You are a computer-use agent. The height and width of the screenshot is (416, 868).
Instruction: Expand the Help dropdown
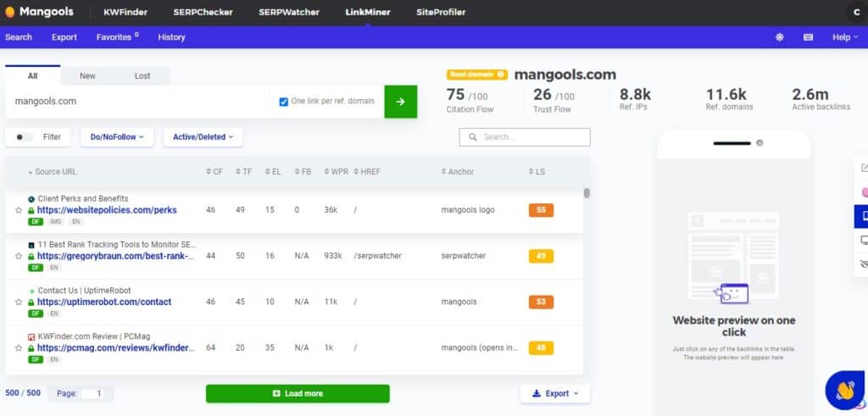[x=845, y=37]
